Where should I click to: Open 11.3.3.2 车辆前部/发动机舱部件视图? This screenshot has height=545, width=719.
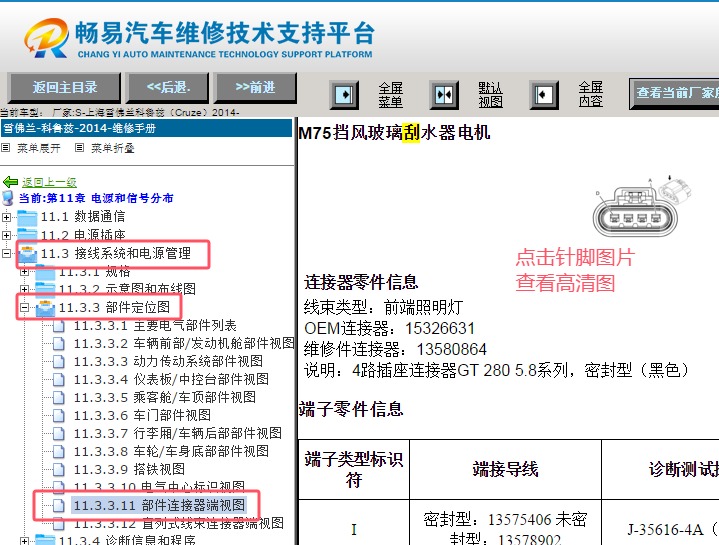(x=184, y=343)
